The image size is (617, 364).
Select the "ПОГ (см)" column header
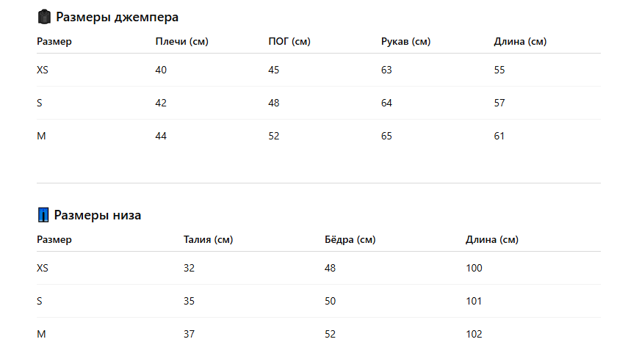289,42
